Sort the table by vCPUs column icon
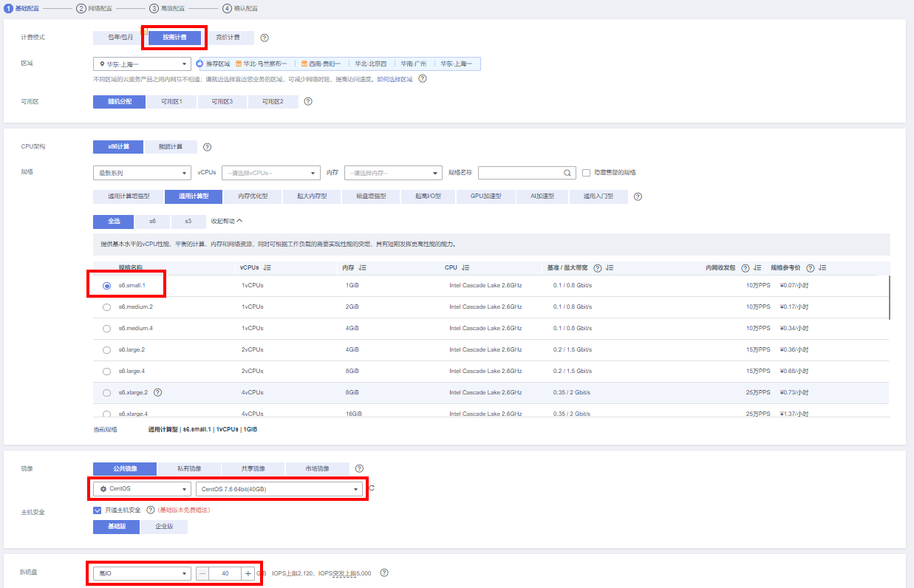The image size is (914, 588). click(x=267, y=268)
